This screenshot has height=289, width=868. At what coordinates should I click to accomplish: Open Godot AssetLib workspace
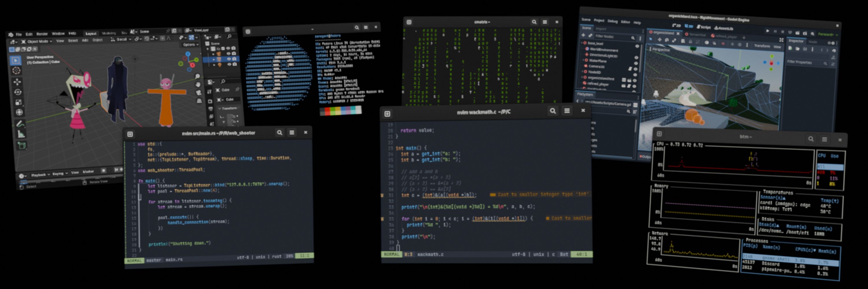pyautogui.click(x=724, y=28)
